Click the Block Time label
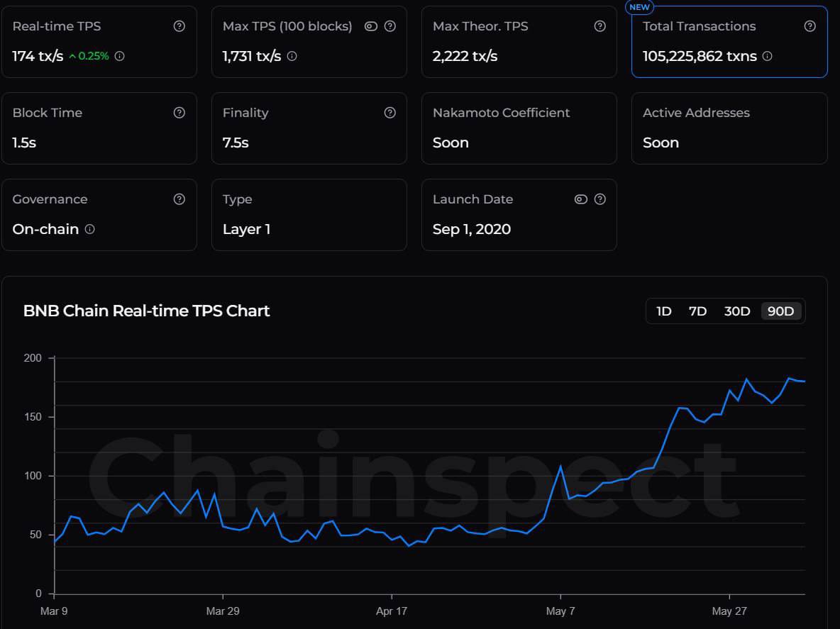The width and height of the screenshot is (840, 629). click(x=47, y=113)
